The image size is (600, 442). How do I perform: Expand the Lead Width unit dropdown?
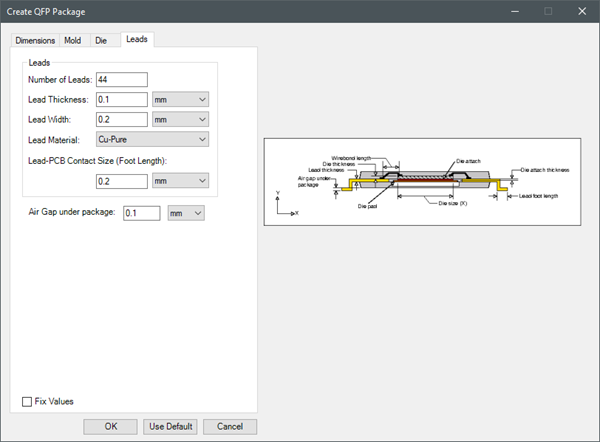click(x=180, y=120)
